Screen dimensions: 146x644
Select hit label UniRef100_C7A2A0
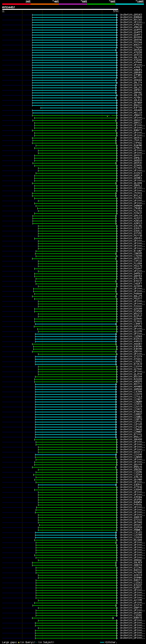131,47
